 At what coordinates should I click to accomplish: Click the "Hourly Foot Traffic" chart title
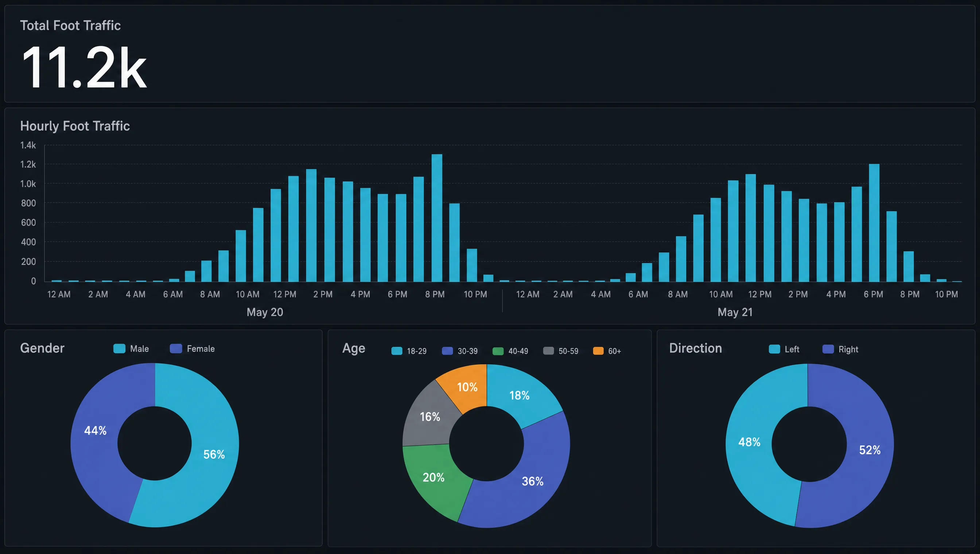(x=75, y=126)
